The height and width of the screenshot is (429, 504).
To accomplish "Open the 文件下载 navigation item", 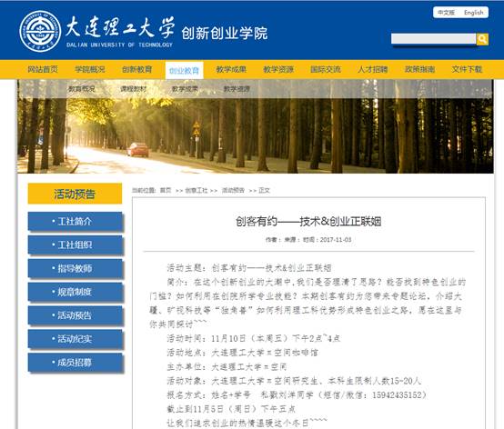I will pos(467,69).
